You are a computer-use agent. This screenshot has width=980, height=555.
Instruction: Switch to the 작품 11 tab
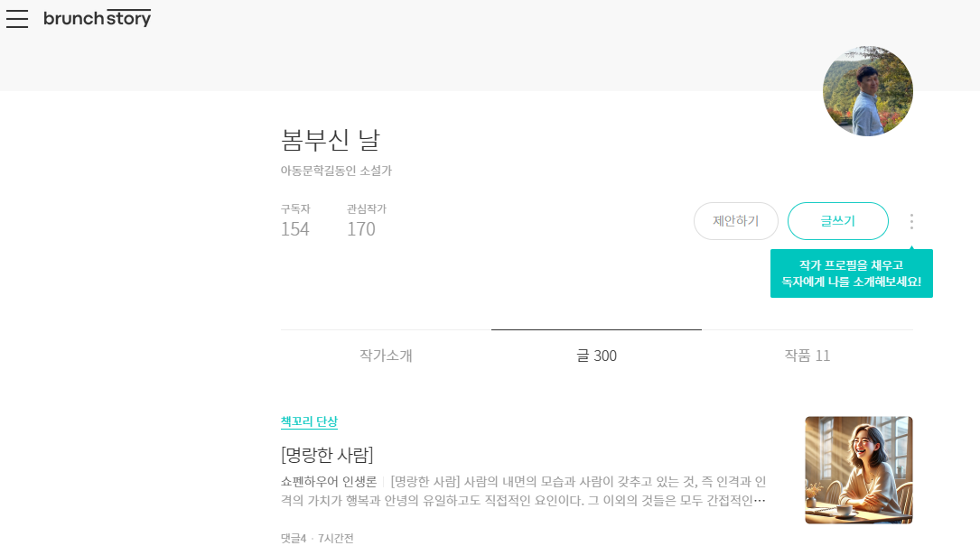point(807,356)
